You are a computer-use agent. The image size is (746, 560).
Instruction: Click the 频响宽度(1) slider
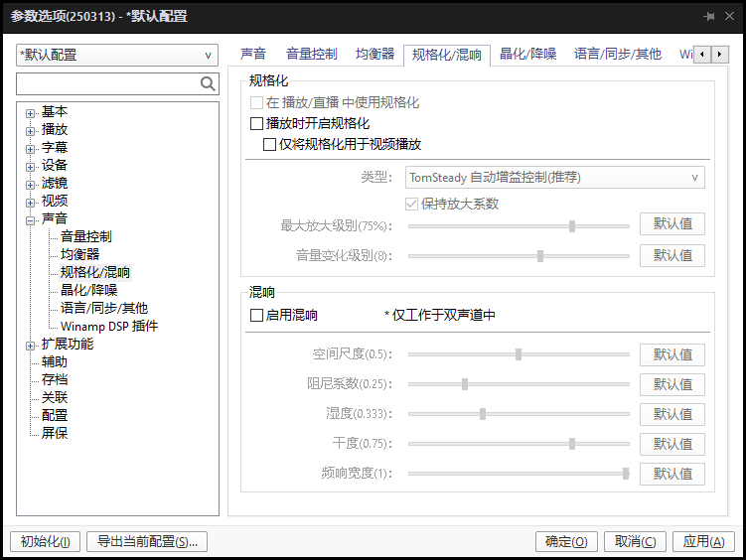click(519, 474)
